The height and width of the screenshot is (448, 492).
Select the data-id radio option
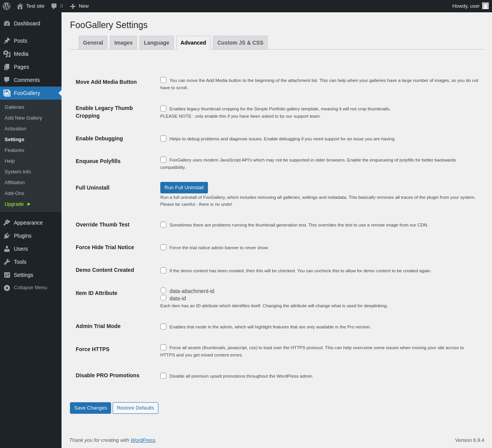pos(163,298)
